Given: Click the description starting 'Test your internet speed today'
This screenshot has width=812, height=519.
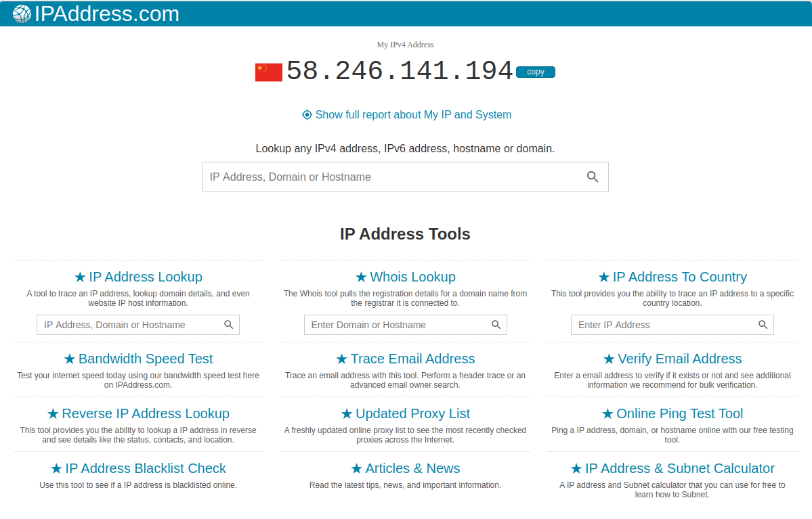Looking at the screenshot, I should click(138, 380).
